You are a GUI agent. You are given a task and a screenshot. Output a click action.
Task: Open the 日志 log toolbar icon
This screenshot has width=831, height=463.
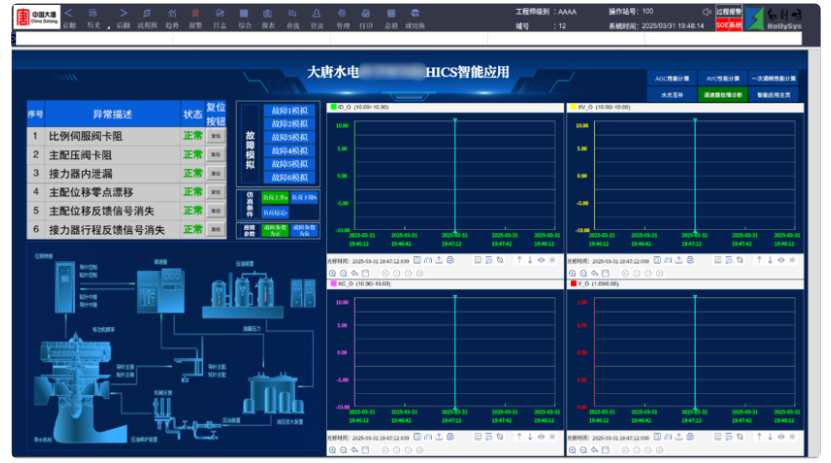coord(220,13)
